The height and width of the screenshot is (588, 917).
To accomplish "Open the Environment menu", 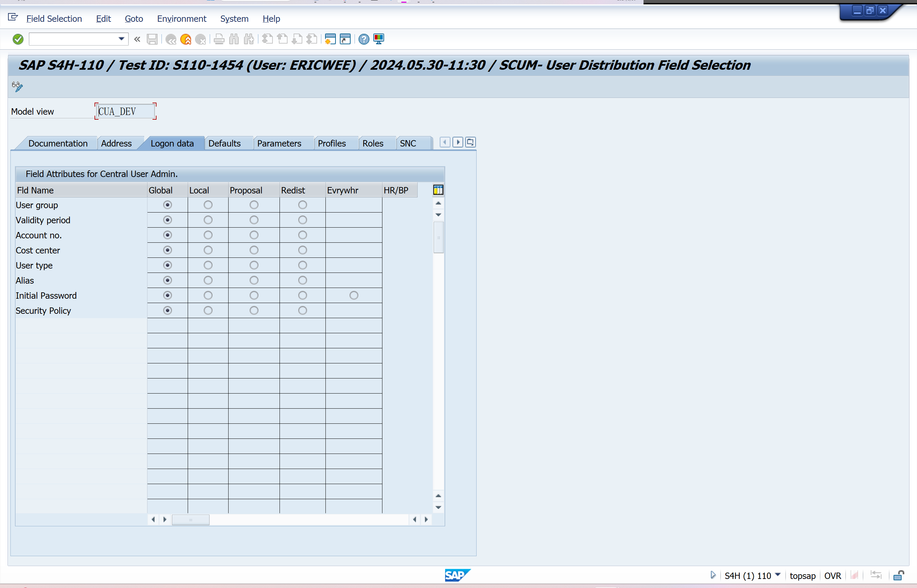I will click(x=181, y=19).
